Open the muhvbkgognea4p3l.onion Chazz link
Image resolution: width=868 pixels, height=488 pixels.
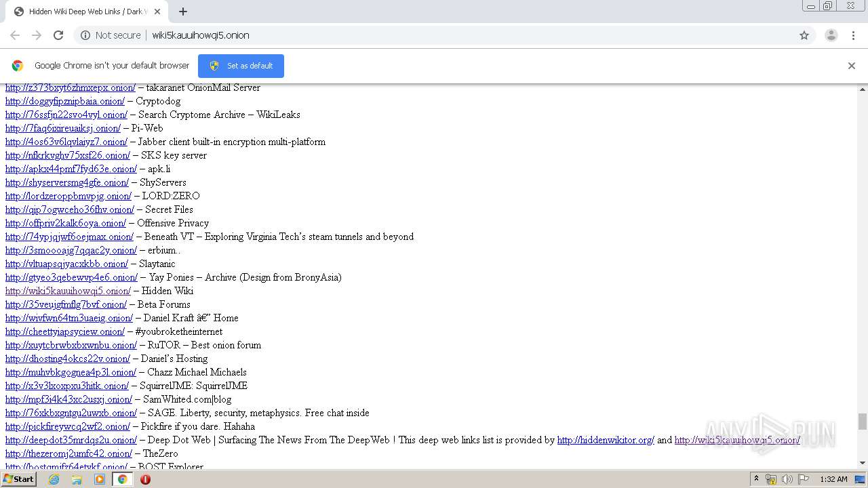[x=71, y=372]
